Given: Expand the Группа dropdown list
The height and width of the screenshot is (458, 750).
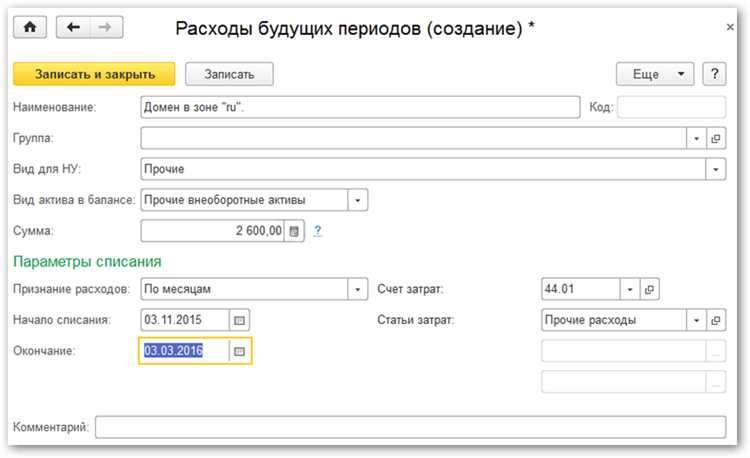Looking at the screenshot, I should pos(696,138).
